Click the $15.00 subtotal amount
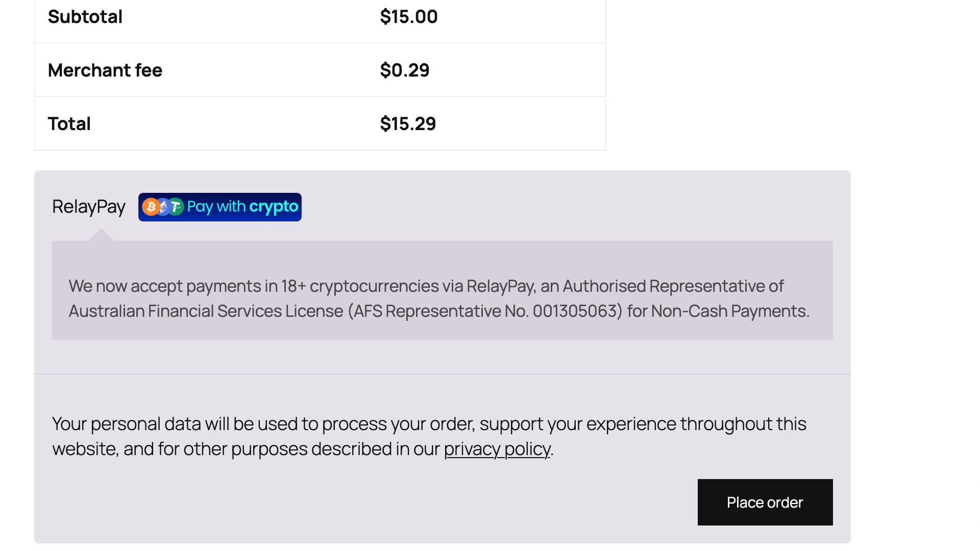This screenshot has width=980, height=551. 408,17
